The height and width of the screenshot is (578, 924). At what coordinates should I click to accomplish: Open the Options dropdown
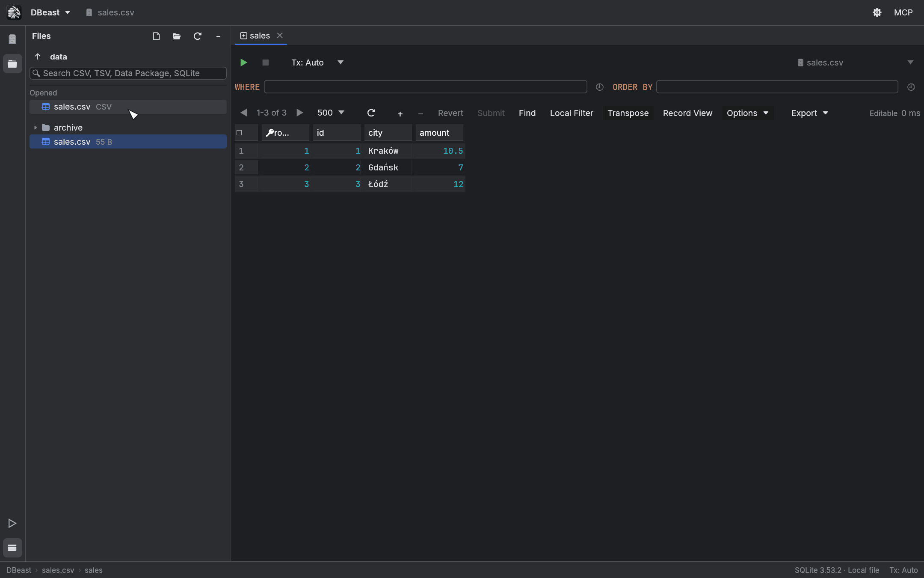click(748, 113)
